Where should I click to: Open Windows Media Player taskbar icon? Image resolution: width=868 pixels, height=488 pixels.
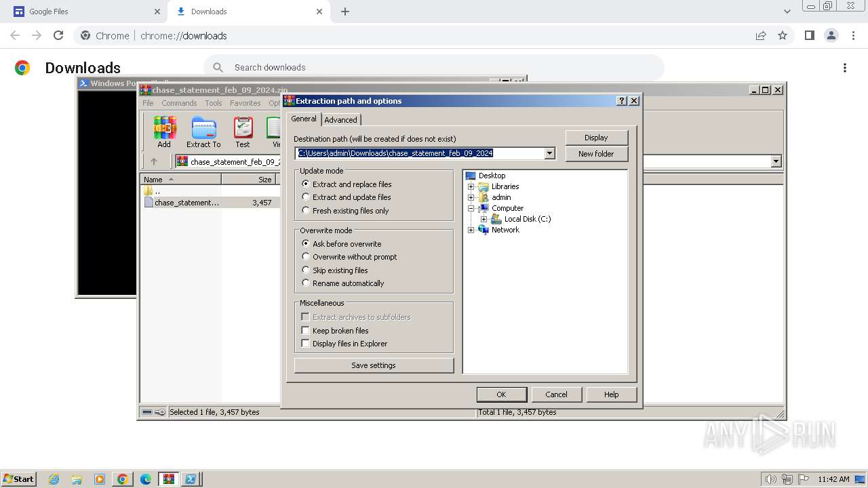tap(100, 479)
